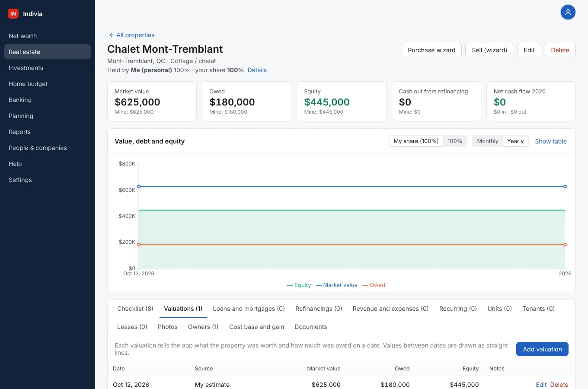Click Show table link

pos(550,141)
